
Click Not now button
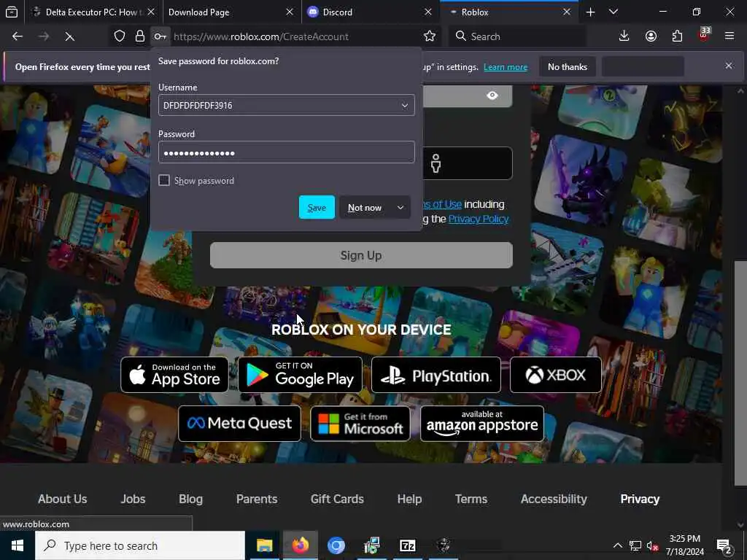[x=365, y=207]
